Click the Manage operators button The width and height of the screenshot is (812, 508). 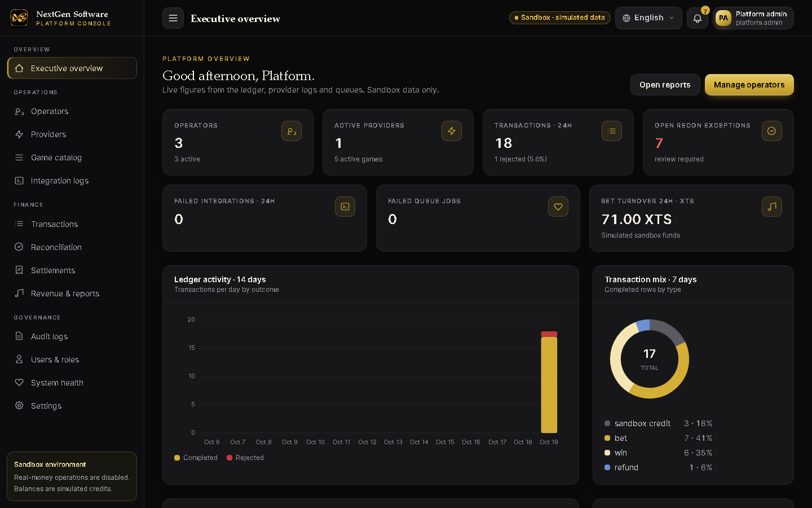[749, 85]
